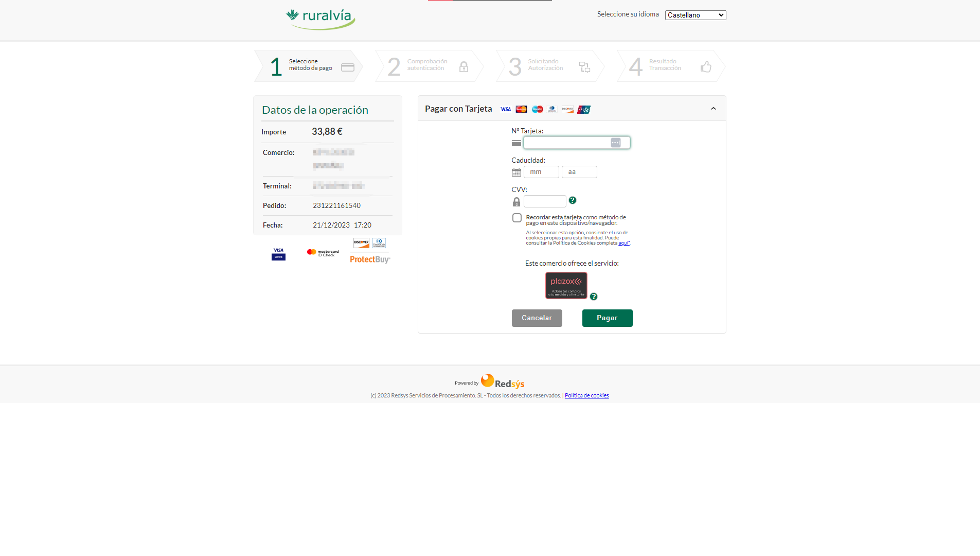Collapse the Pagar con Tarjeta panel

(713, 109)
